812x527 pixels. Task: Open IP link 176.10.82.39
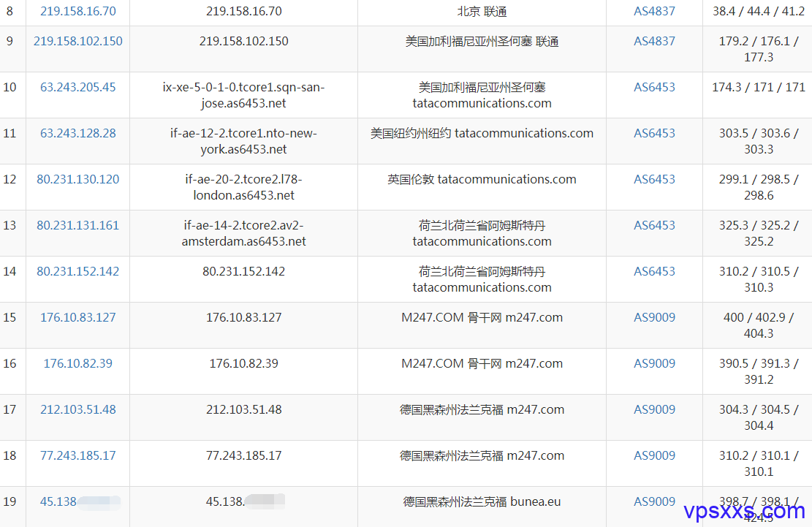tap(77, 364)
